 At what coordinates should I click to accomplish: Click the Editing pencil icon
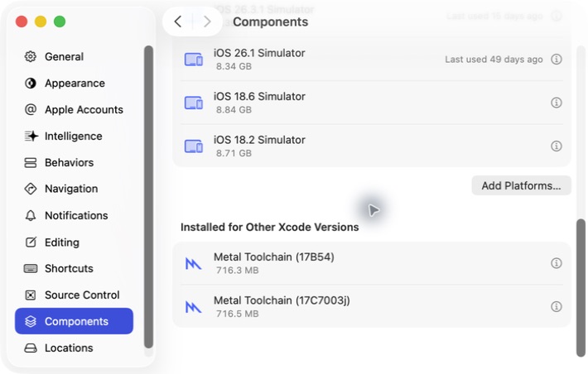31,242
